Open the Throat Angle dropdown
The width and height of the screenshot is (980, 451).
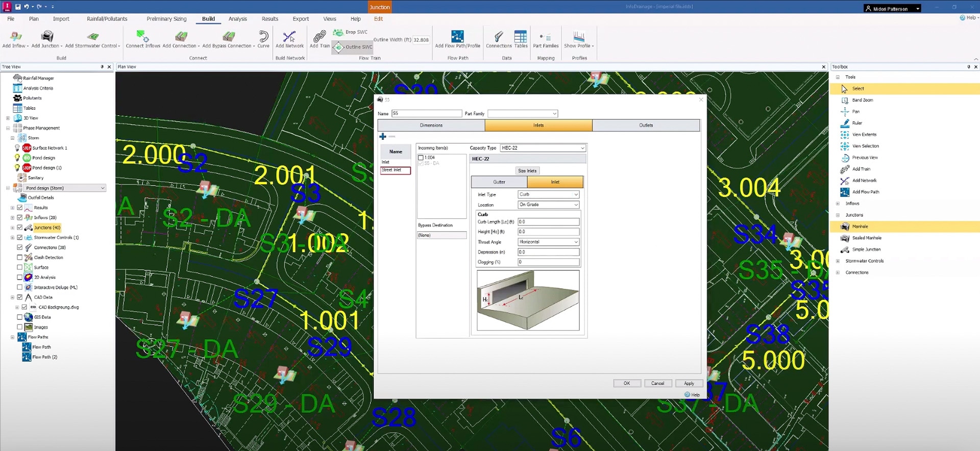[548, 242]
